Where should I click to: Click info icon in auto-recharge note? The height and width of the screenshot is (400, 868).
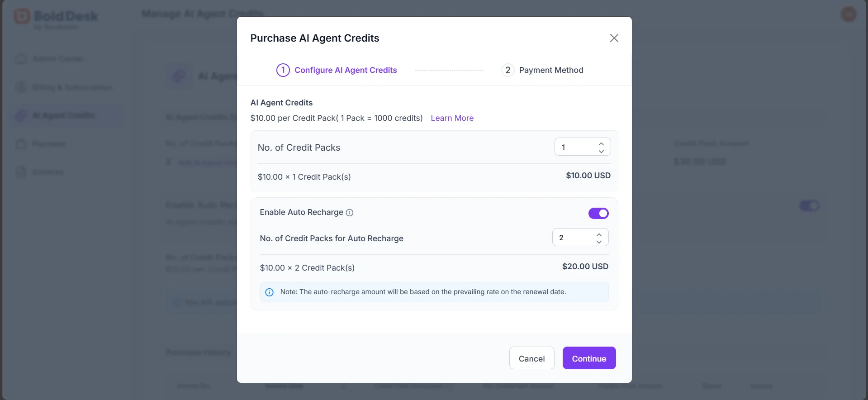(269, 292)
